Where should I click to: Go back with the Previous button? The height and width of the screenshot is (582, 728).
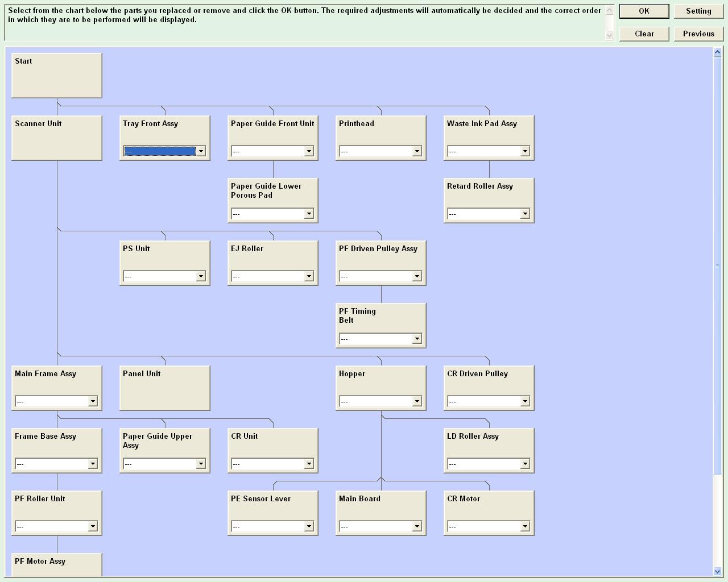(698, 34)
